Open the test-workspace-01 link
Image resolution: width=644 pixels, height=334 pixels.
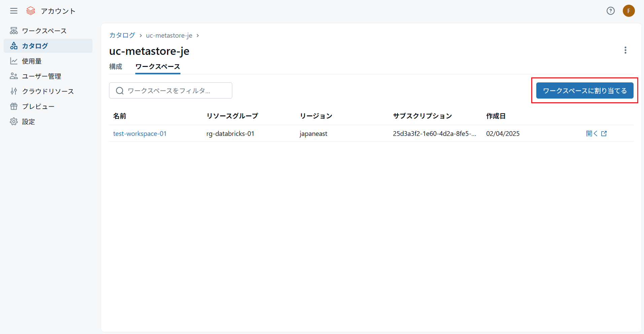coord(140,134)
